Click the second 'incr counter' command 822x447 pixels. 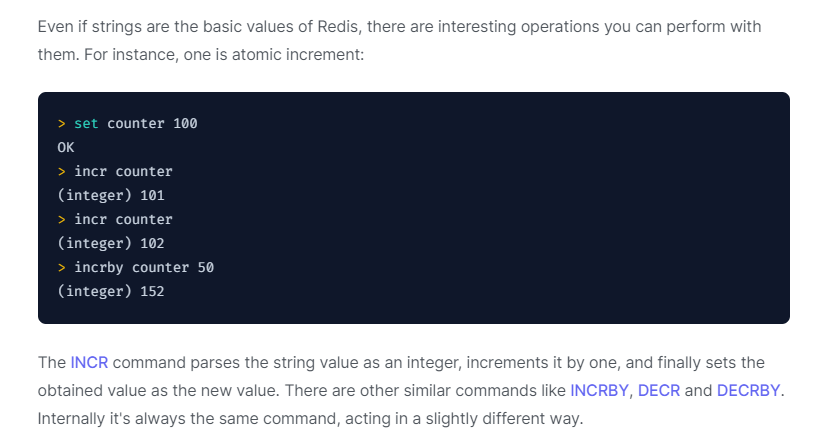(123, 219)
